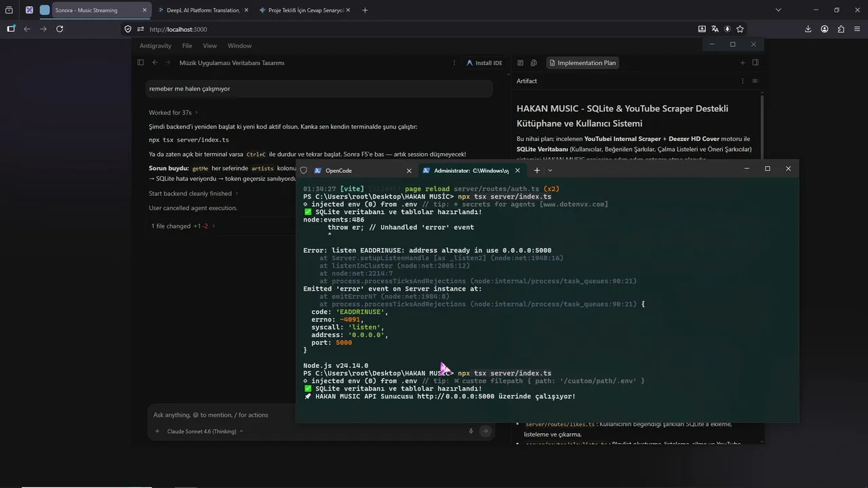Toggle the browser sidebar icon
Image resolution: width=868 pixels, height=488 pixels.
(x=11, y=29)
